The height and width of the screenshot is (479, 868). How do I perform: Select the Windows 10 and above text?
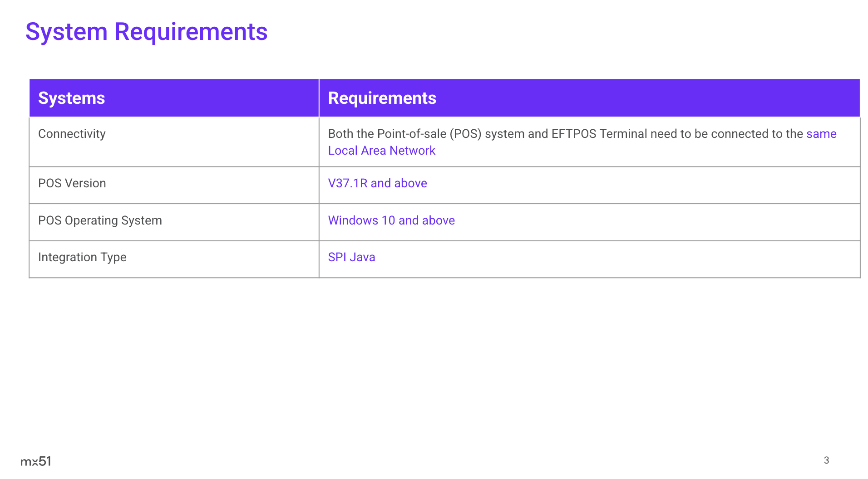pos(391,220)
